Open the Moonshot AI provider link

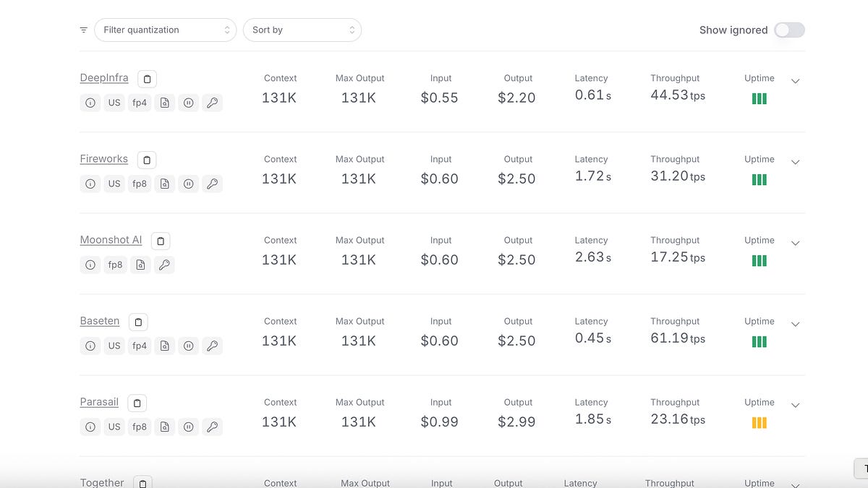(x=111, y=240)
